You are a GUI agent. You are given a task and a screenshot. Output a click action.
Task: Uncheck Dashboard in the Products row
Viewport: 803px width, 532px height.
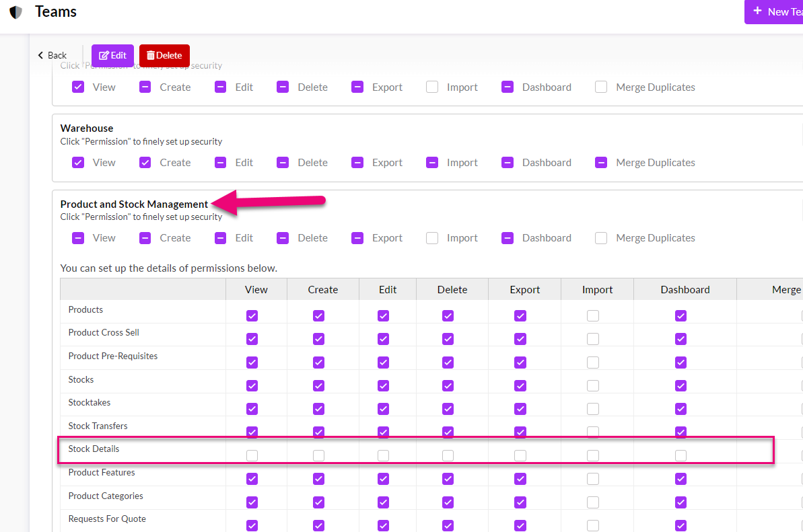[680, 315]
